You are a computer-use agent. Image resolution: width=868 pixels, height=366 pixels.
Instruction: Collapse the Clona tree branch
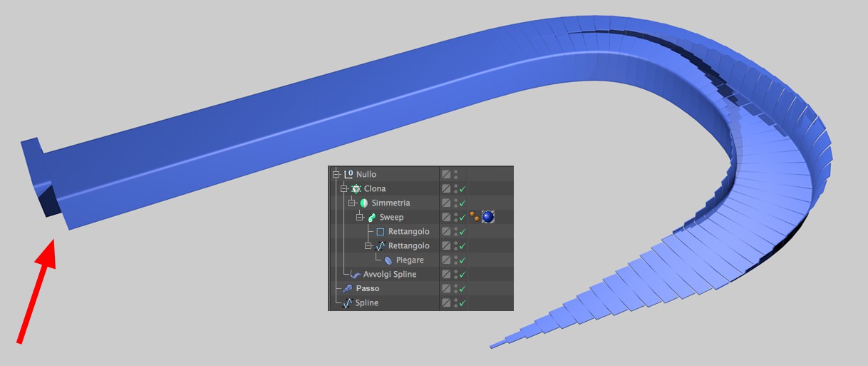click(x=344, y=188)
